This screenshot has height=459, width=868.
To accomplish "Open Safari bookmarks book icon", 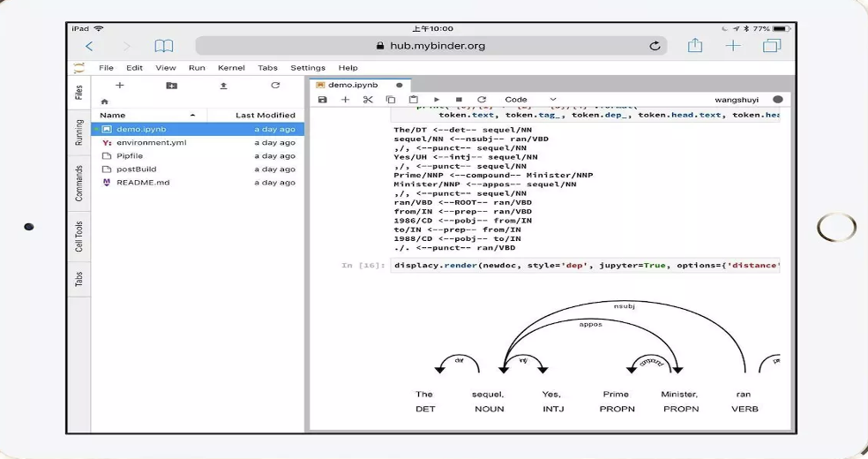I will click(x=164, y=46).
